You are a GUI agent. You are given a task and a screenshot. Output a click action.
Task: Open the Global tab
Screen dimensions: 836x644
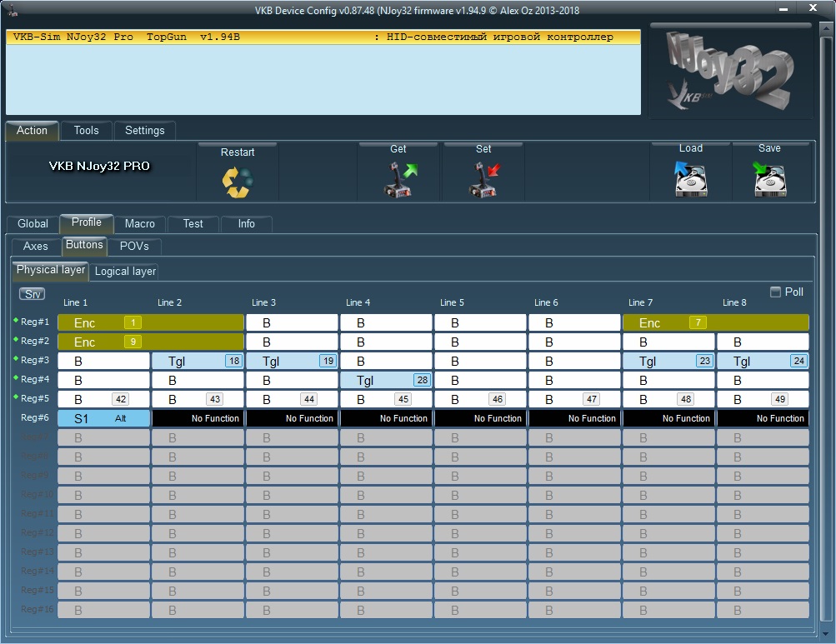tap(33, 223)
